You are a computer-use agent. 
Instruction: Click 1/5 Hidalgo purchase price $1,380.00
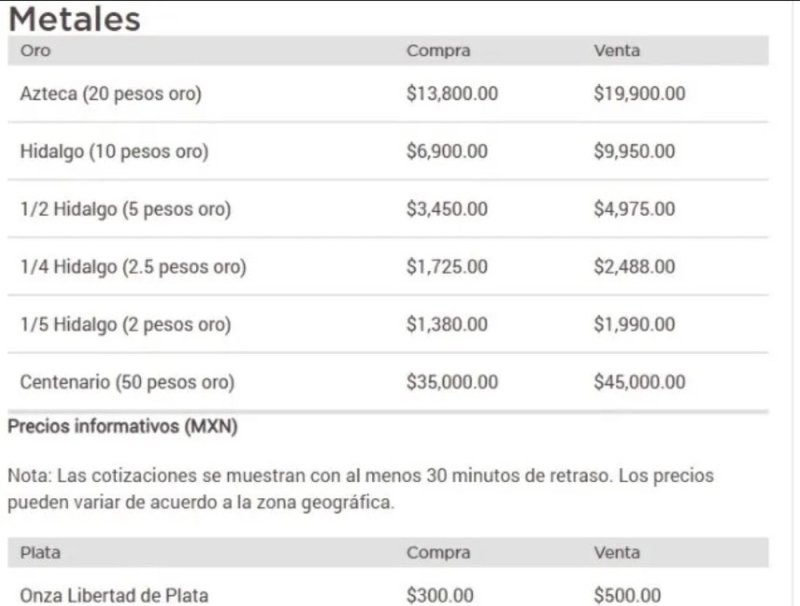point(447,325)
